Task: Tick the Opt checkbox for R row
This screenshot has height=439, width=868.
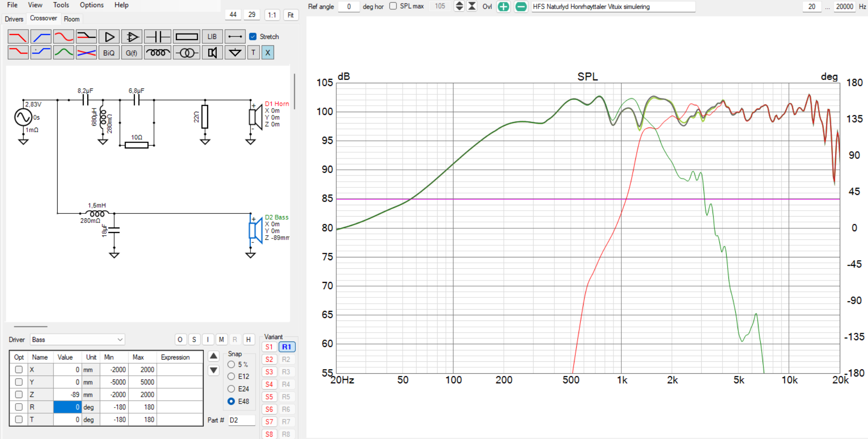Action: (x=19, y=407)
